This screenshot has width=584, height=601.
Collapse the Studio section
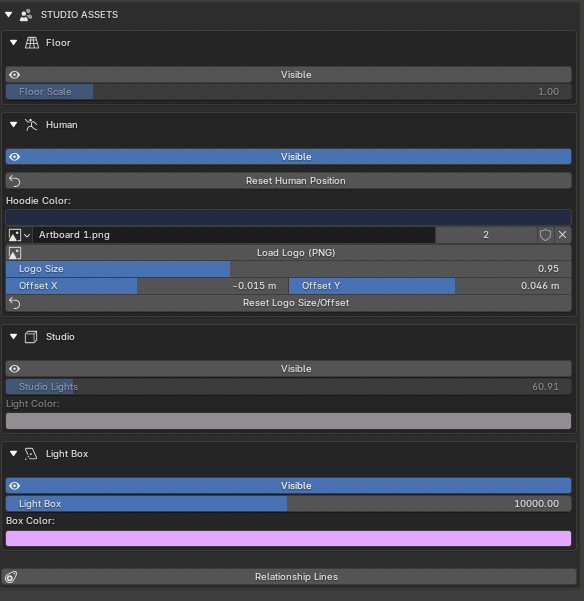13,337
